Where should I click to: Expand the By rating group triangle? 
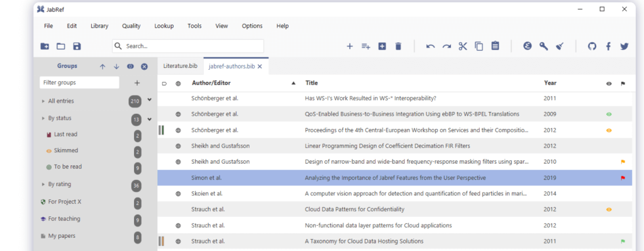[x=43, y=184]
